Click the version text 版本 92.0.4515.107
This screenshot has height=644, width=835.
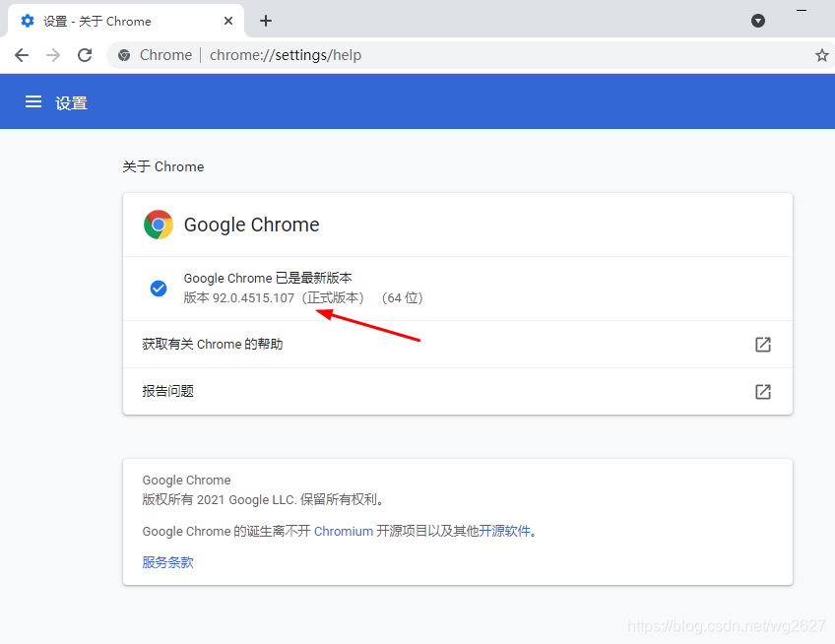click(x=239, y=297)
